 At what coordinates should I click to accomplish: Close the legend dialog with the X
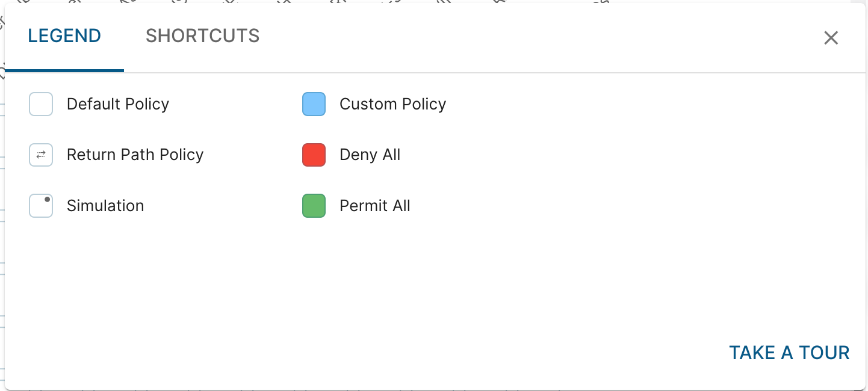[831, 38]
